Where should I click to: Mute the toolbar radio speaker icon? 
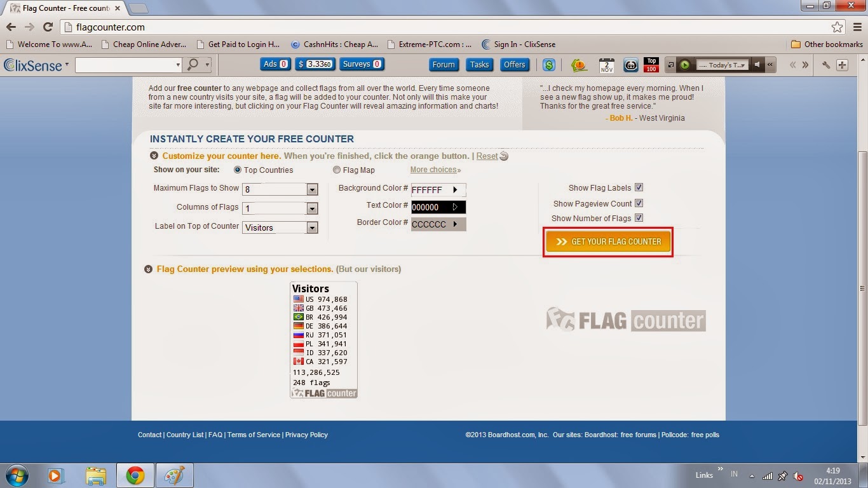(x=757, y=65)
